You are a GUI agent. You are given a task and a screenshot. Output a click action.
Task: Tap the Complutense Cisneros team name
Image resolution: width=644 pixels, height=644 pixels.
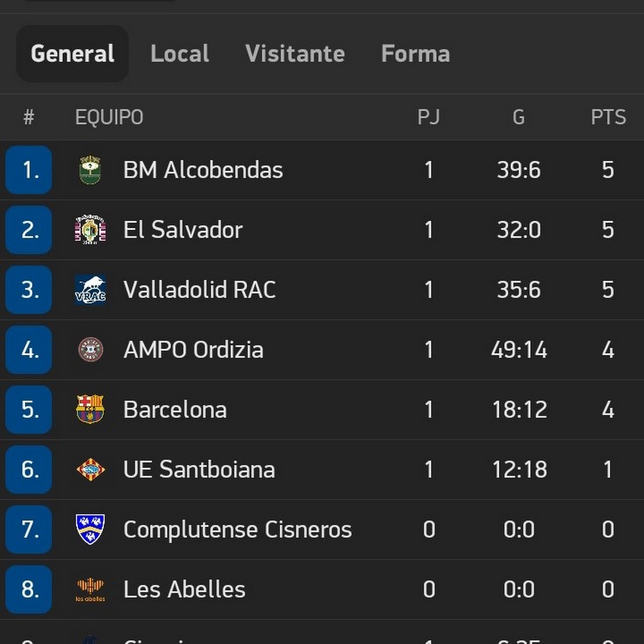click(238, 530)
